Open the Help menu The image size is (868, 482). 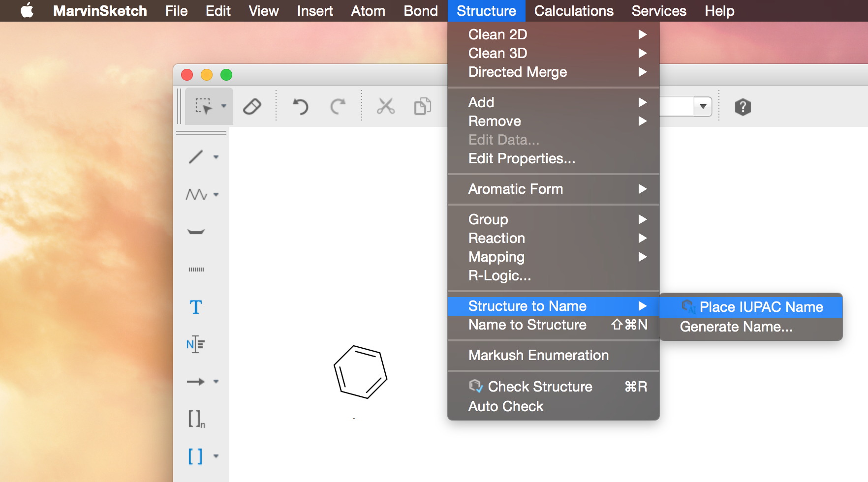tap(719, 11)
